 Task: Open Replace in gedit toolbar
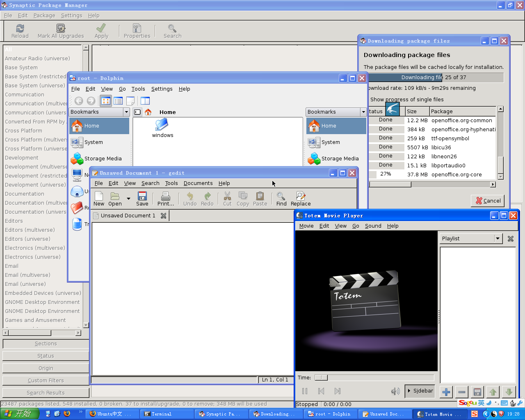301,199
